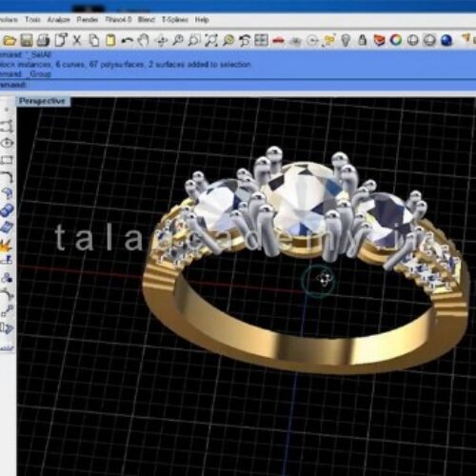Open Object Snap icon
Viewport: 476px width, 476px height.
click(312, 41)
